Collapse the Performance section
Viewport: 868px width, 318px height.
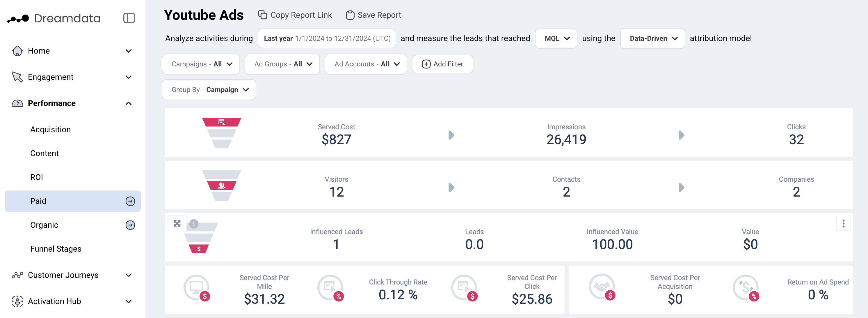pos(128,103)
